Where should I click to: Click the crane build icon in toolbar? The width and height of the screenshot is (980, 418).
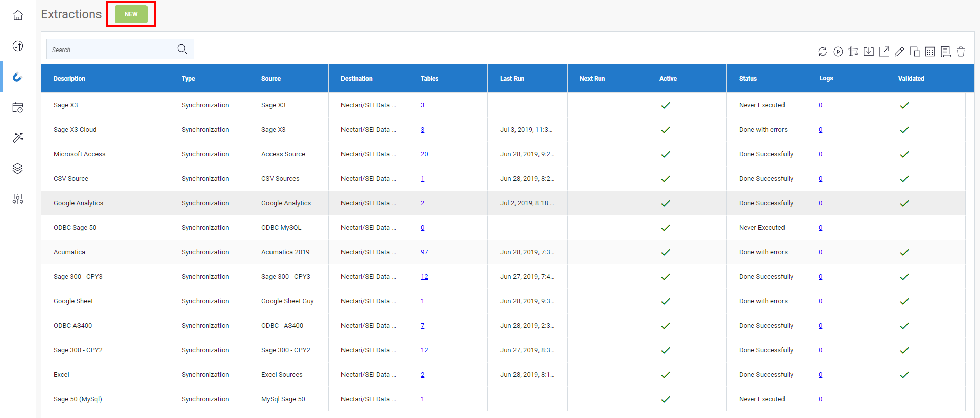853,52
